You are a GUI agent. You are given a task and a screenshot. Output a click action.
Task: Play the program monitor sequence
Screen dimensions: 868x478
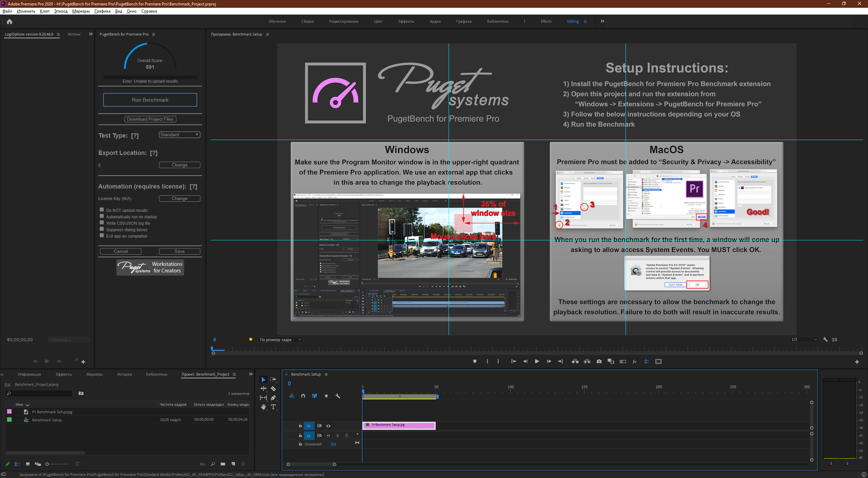click(537, 361)
